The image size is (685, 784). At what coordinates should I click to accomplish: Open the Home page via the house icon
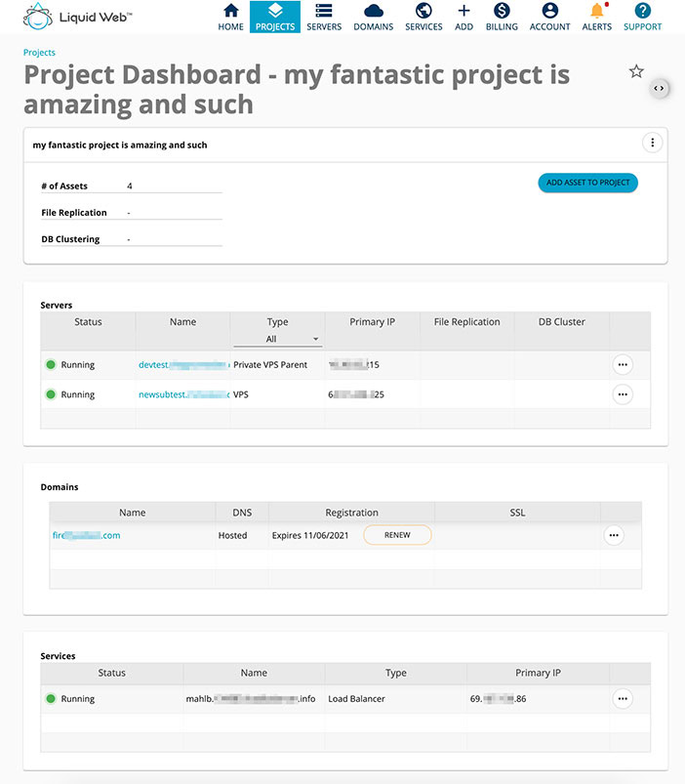coord(230,14)
